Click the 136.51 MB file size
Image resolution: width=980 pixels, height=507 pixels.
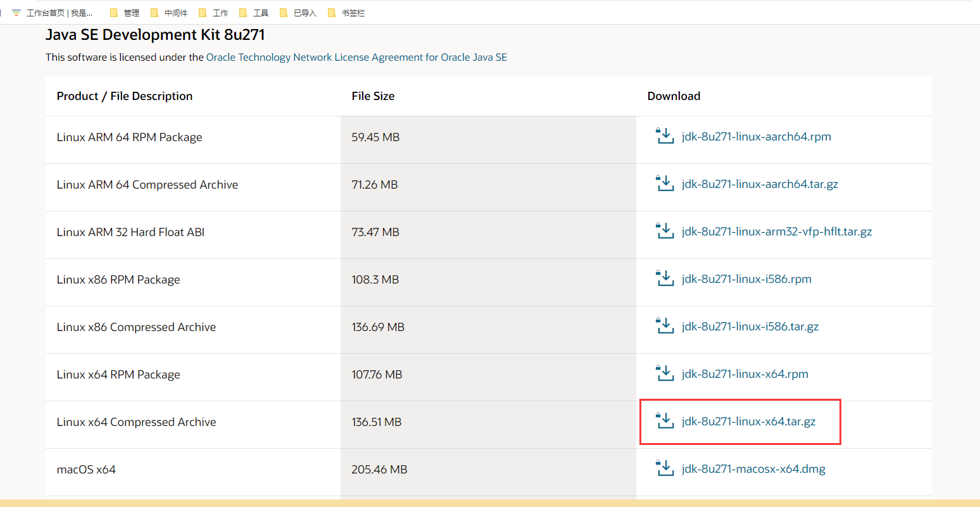(377, 422)
